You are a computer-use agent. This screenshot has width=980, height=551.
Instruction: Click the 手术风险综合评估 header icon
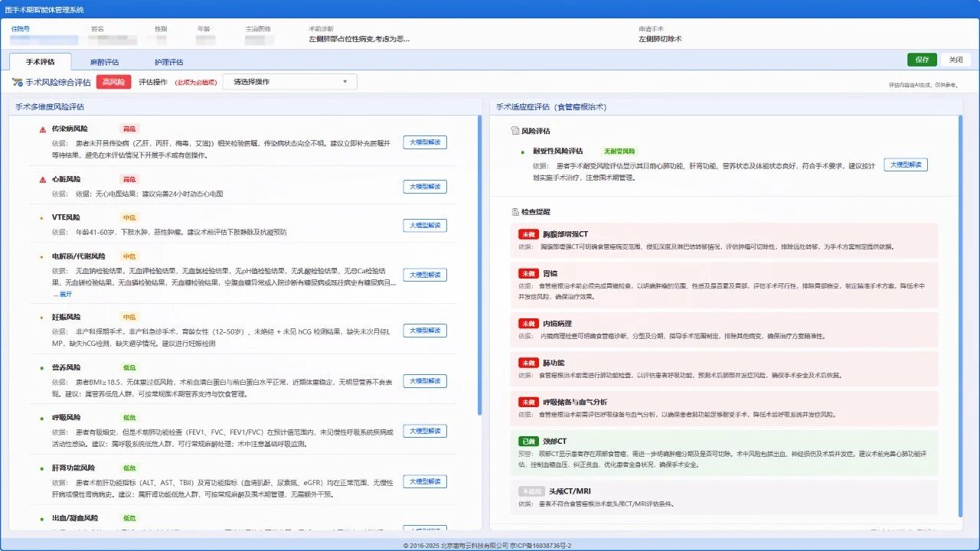(x=17, y=82)
